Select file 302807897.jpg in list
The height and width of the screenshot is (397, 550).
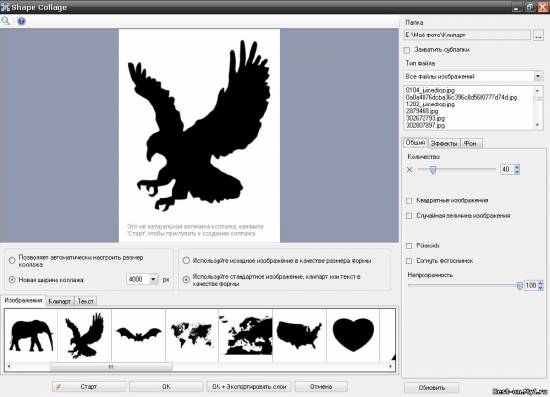pyautogui.click(x=425, y=125)
